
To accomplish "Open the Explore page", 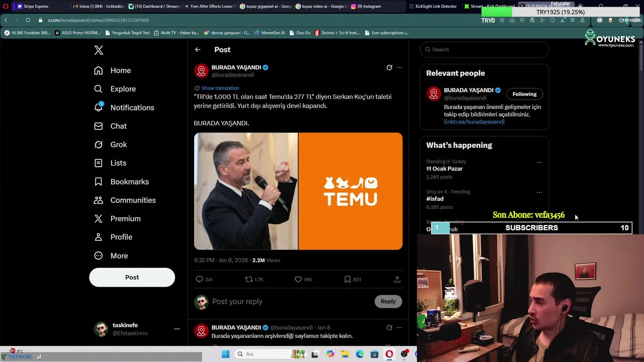I will [x=115, y=89].
